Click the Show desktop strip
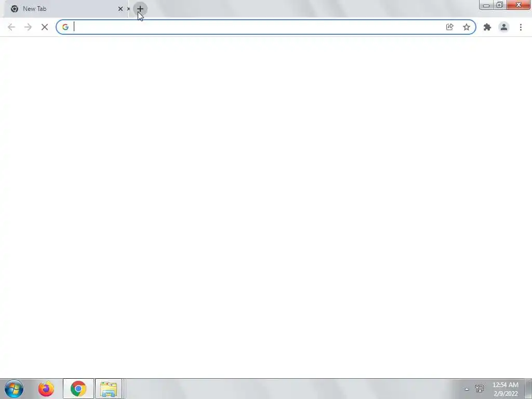Image resolution: width=532 pixels, height=399 pixels. 528,389
